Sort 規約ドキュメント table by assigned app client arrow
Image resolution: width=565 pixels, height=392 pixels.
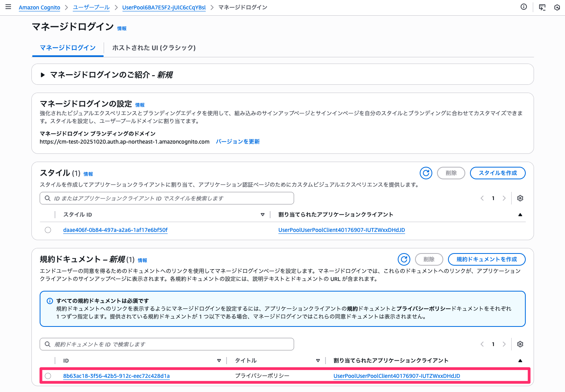[x=520, y=361]
